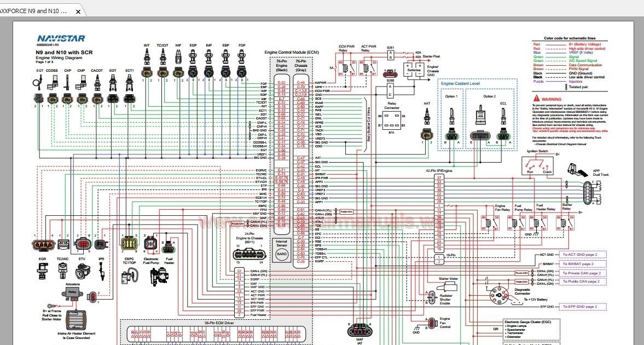
Task: Click the 'Fuel Heater' connector label
Action: 169,261
